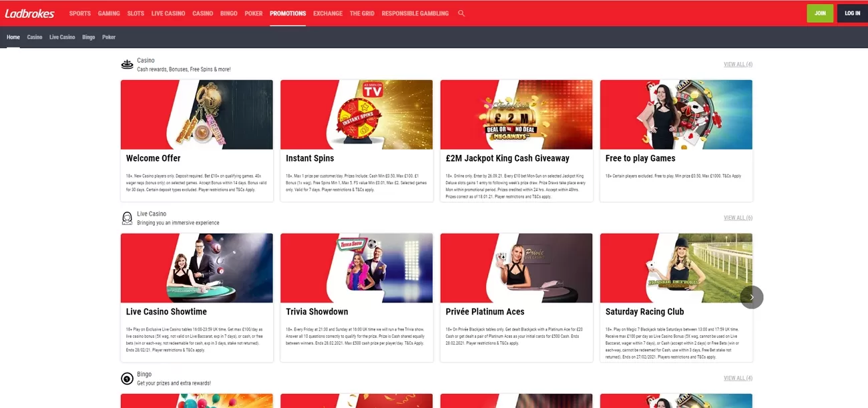
Task: Click View All (4) for Casino
Action: (x=738, y=65)
